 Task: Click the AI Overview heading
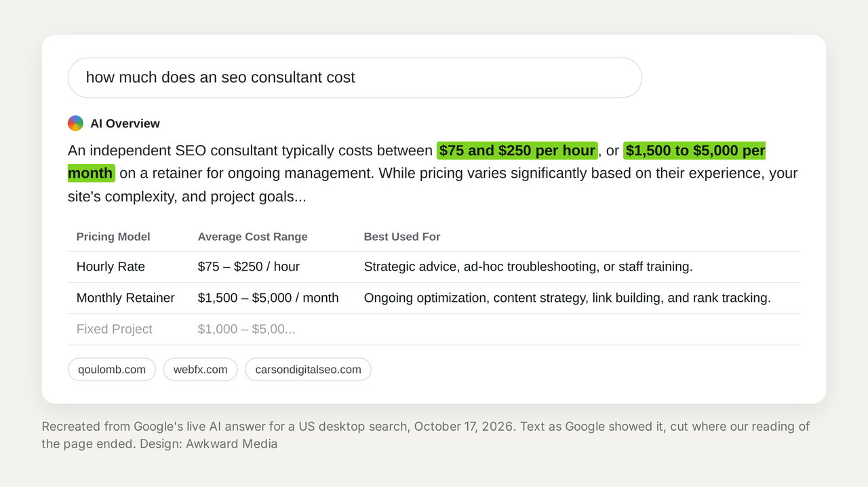point(125,123)
